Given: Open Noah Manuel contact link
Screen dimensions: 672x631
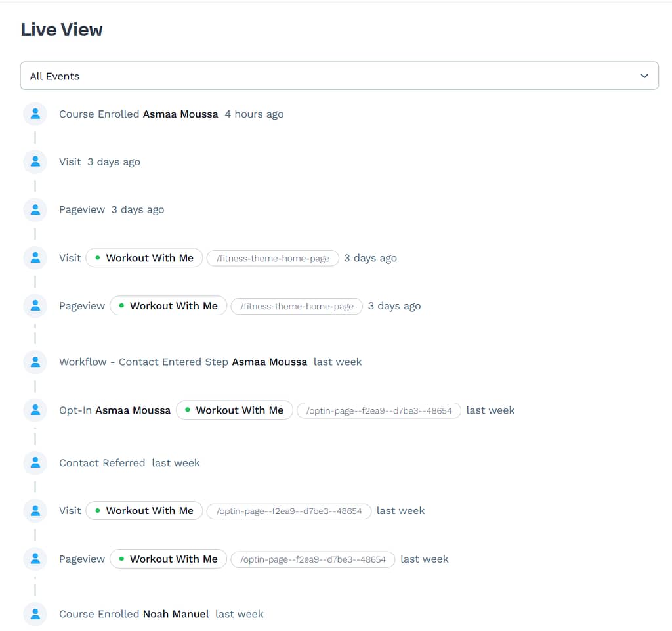Looking at the screenshot, I should [176, 615].
